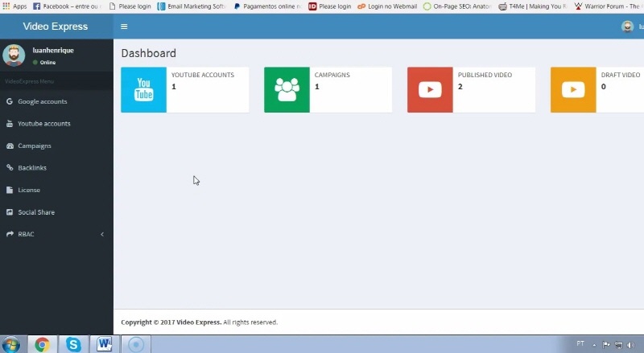This screenshot has width=644, height=353.
Task: Open the Apps bookmark shortcut
Action: pyautogui.click(x=14, y=6)
